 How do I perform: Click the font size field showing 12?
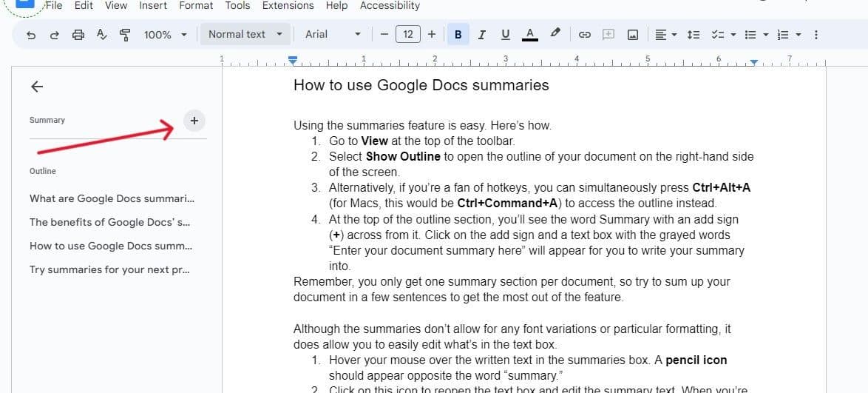[407, 34]
